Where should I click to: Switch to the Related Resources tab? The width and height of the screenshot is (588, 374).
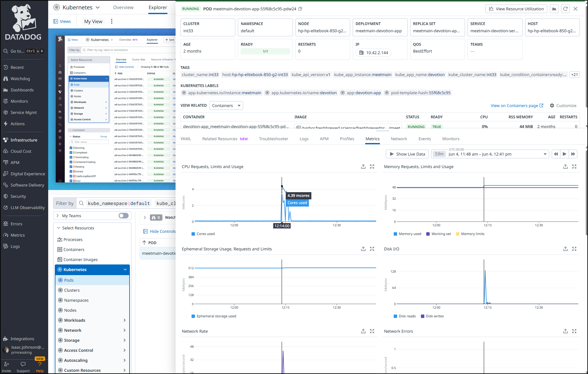225,139
